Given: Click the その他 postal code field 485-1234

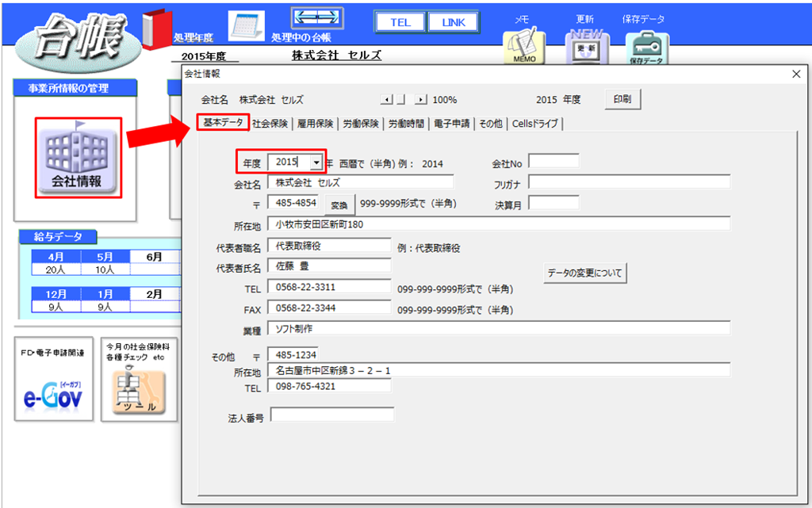Looking at the screenshot, I should coord(293,354).
